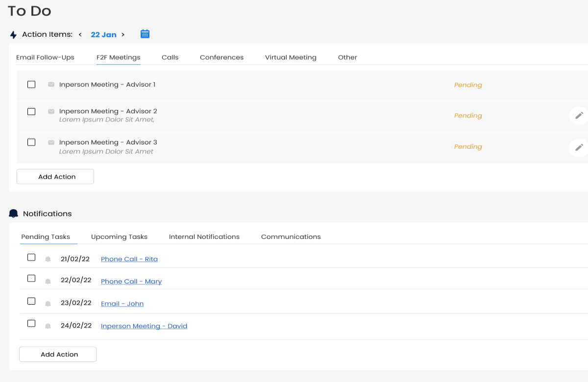Screen dimensions: 588x382
Task: Go to previous date with left chevron
Action: (80, 35)
